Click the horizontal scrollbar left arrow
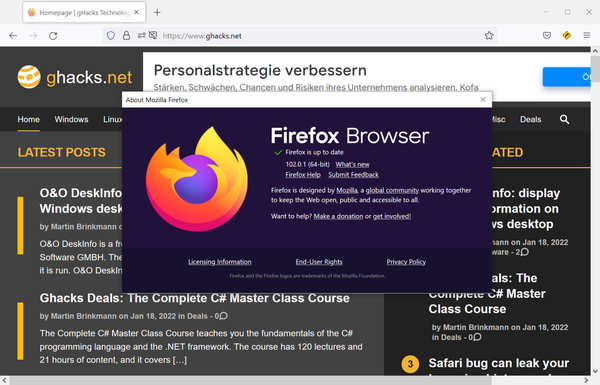Viewport: 600px width, 385px height. click(4, 380)
